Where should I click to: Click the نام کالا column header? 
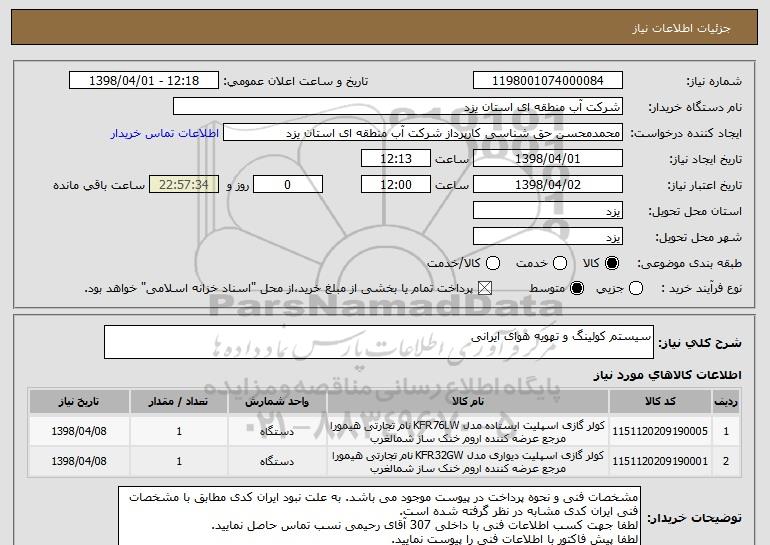(x=468, y=402)
